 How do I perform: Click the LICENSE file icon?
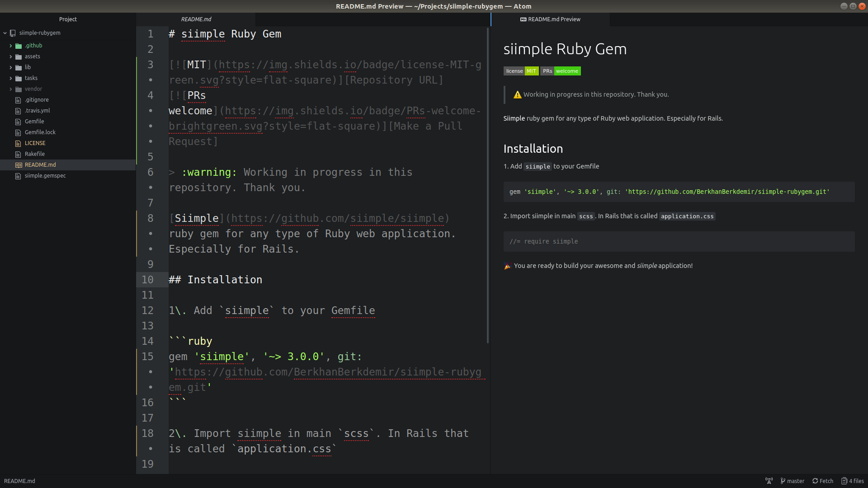click(18, 143)
